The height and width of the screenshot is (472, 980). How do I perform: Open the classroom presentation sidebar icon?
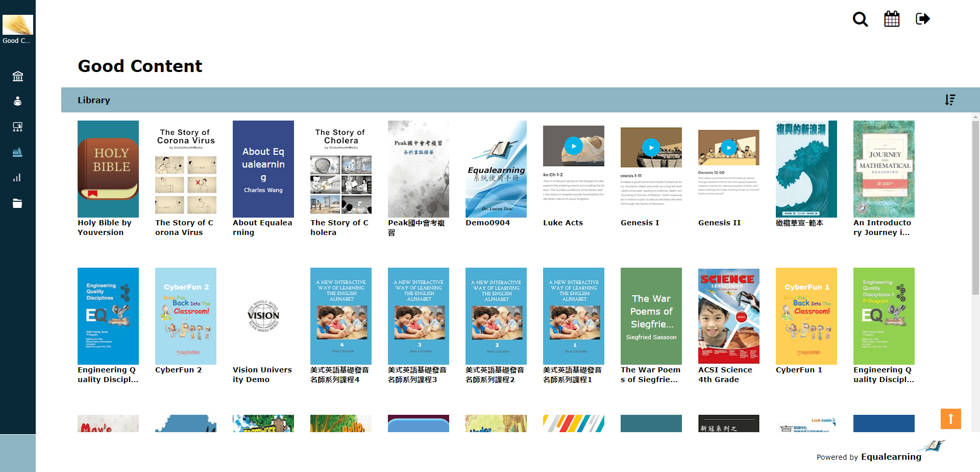click(18, 127)
